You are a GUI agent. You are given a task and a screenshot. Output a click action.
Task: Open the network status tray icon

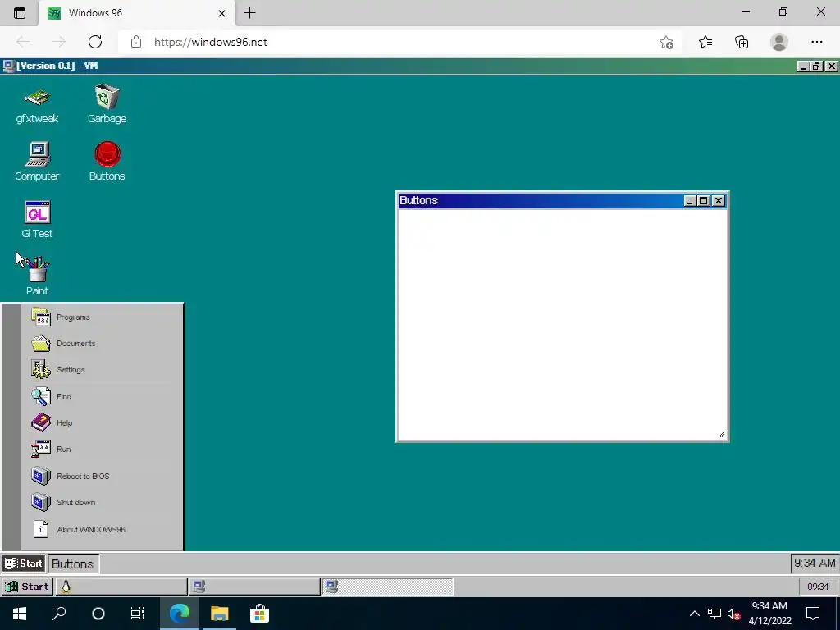714,614
